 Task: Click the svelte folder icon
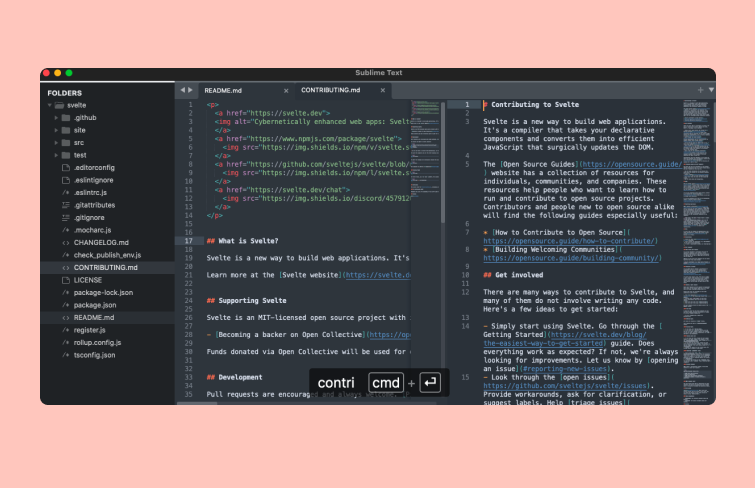pos(59,105)
